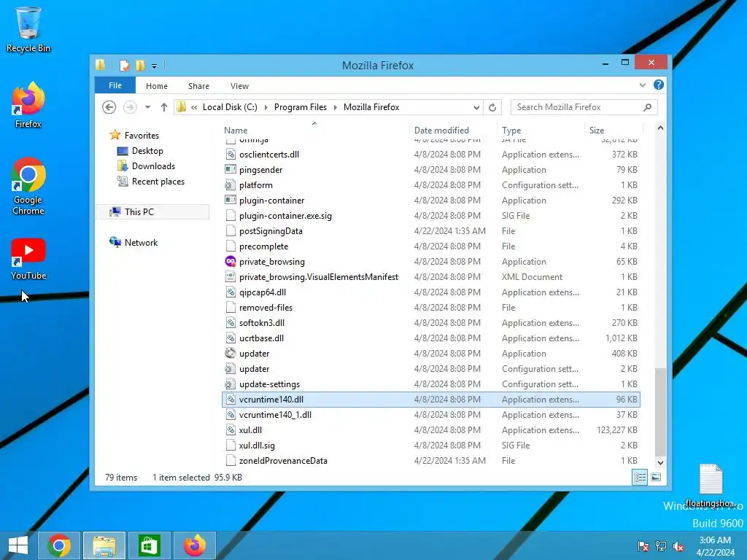Select the vcruntime140_1.dll file
This screenshot has width=747, height=560.
click(431, 415)
